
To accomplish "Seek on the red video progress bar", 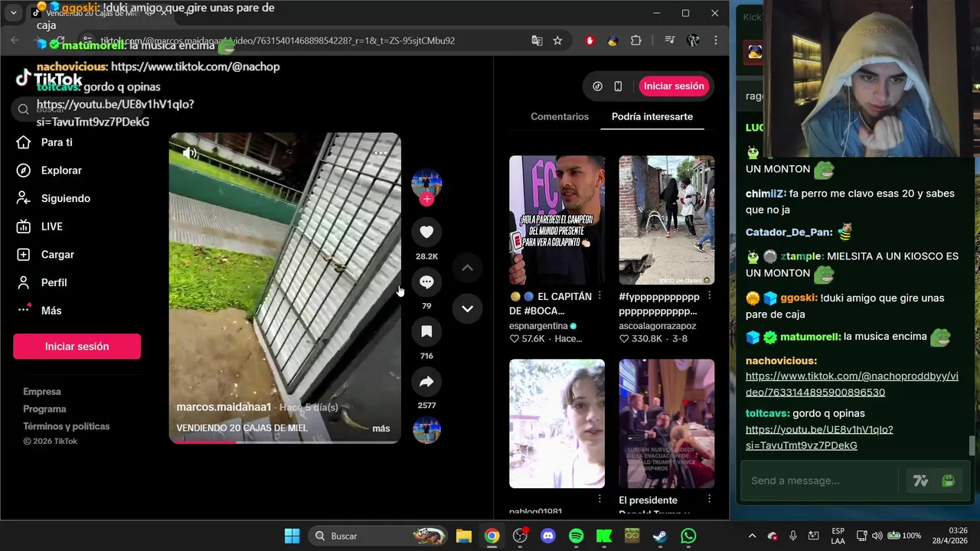I will pos(284,442).
